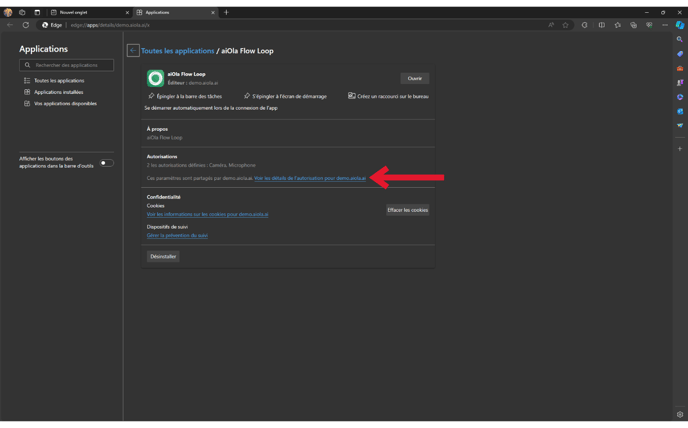Viewport: 688px width, 428px height.
Task: Open Split screen toolbar icon
Action: tap(602, 25)
